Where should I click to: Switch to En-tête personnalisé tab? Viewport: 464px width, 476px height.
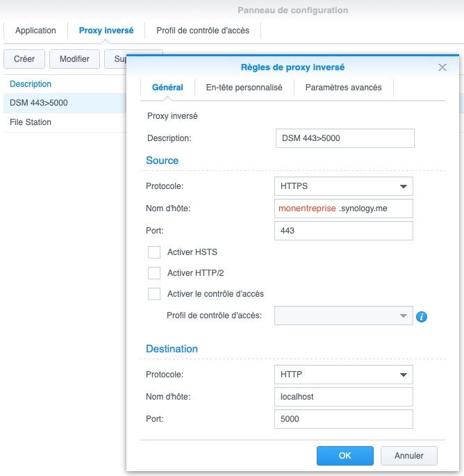tap(244, 88)
